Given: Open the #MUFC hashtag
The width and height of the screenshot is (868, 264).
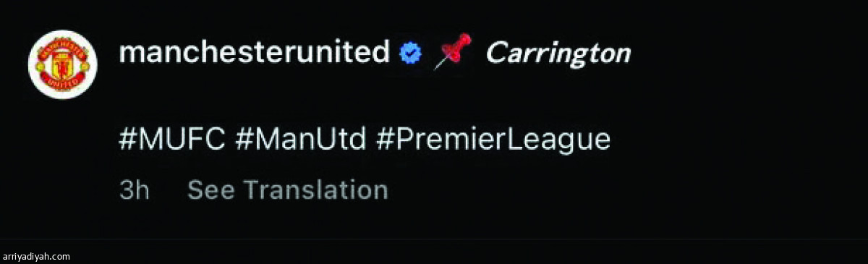Looking at the screenshot, I should [x=172, y=139].
